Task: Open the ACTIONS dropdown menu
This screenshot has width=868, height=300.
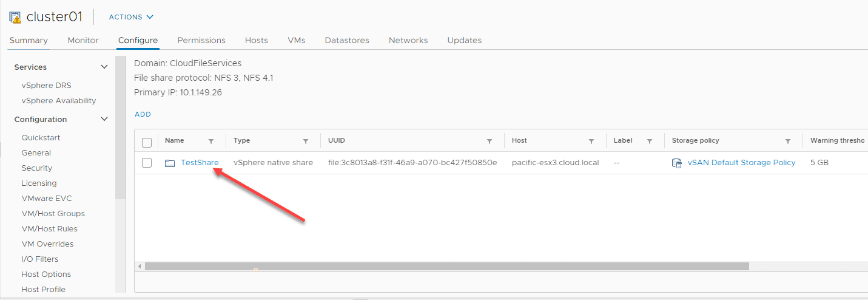Action: 131,17
